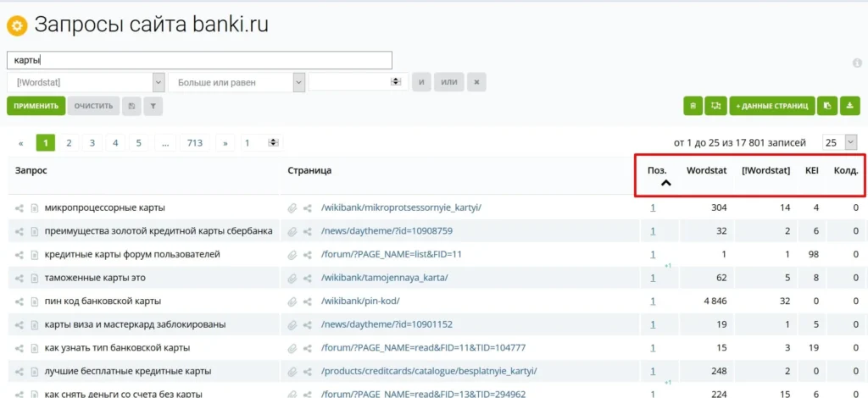
Task: Click the green download export icon button
Action: tap(849, 106)
